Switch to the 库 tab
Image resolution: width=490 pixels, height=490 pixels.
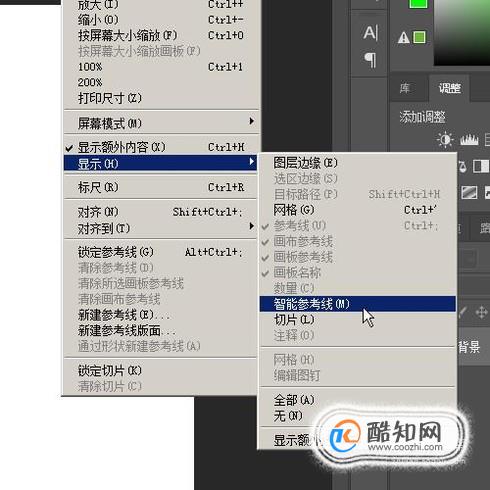(405, 88)
